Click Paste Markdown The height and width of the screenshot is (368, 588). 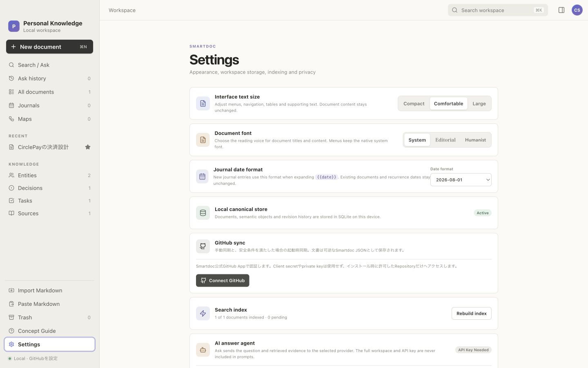[x=49, y=304]
